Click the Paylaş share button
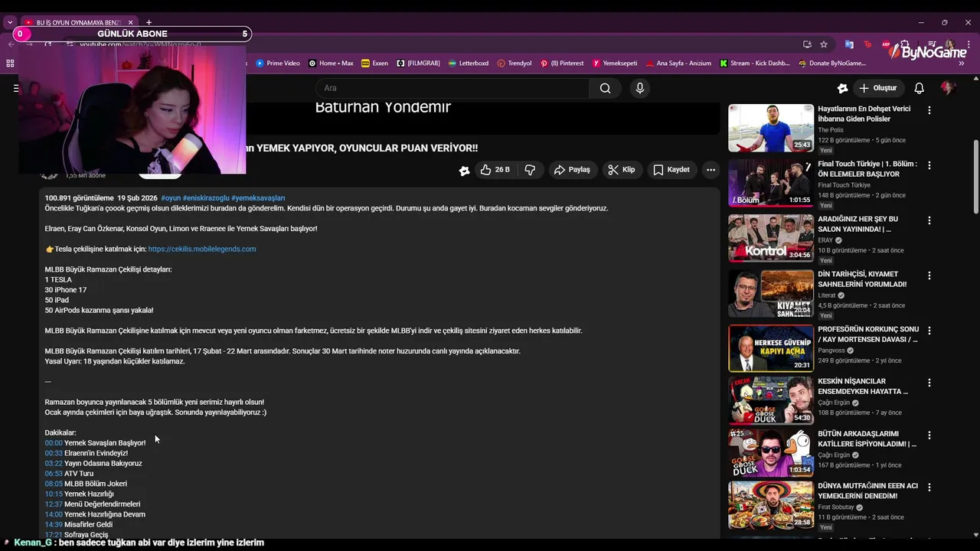 572,170
